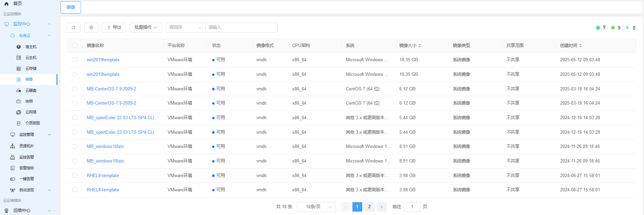Click the 一键告警 icon
The width and height of the screenshot is (644, 215).
point(13,179)
